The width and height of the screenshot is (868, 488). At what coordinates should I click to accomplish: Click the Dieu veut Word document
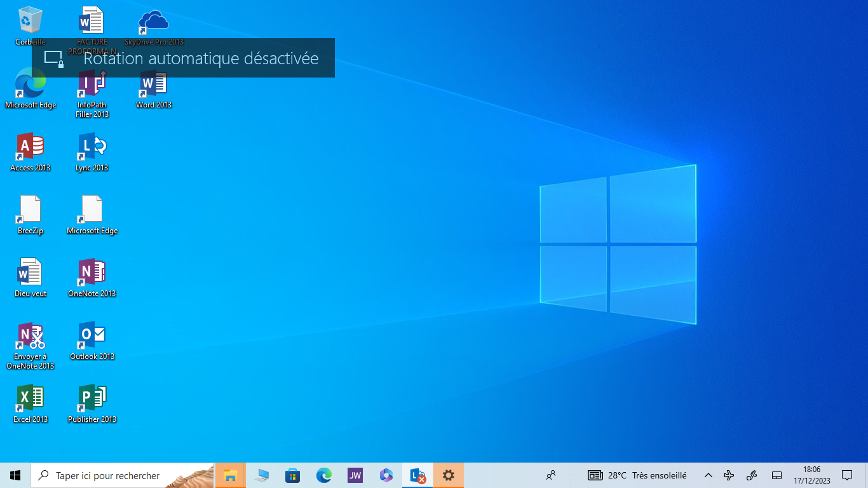pyautogui.click(x=30, y=273)
